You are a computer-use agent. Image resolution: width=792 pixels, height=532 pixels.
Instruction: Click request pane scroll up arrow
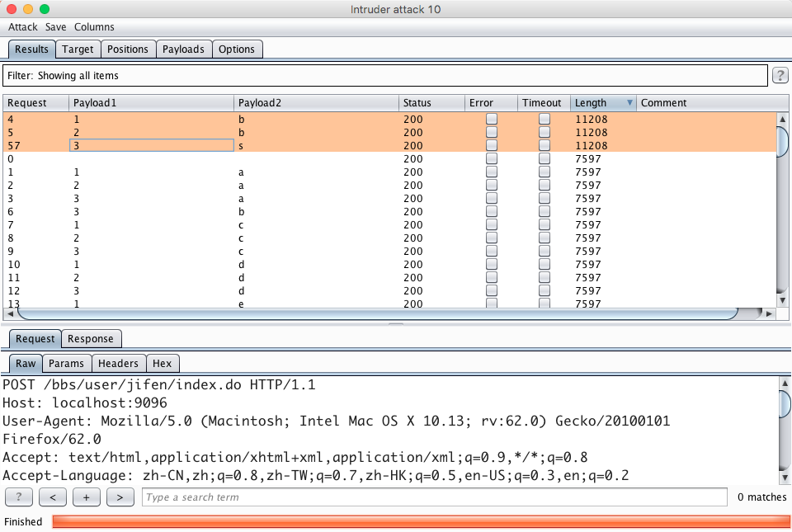click(x=785, y=383)
